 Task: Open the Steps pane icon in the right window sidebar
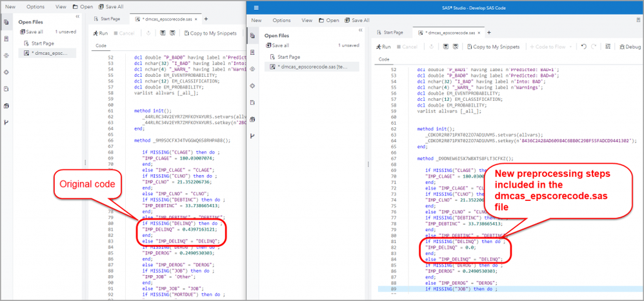(252, 69)
